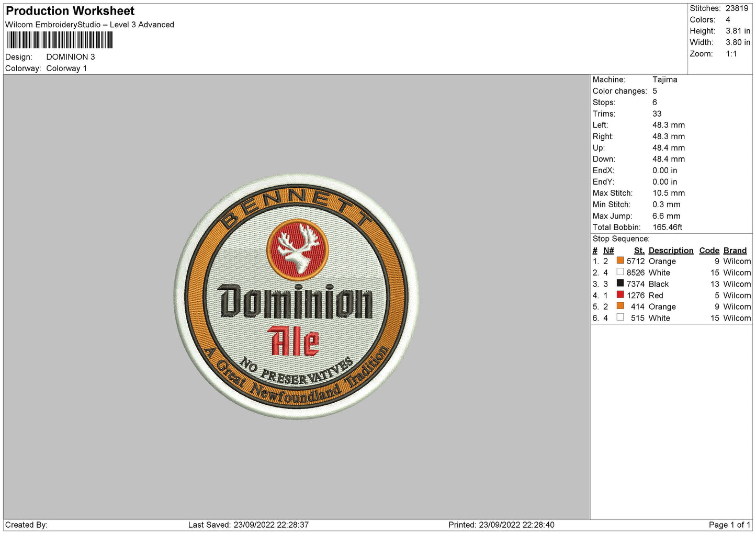Click the white swatch in stop 6
756x534 pixels.
(620, 317)
